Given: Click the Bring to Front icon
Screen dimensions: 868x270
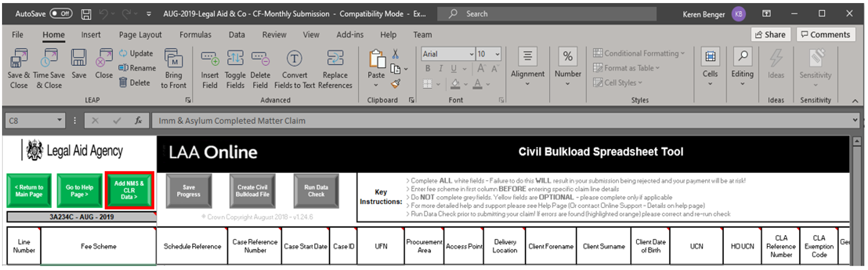Looking at the screenshot, I should pyautogui.click(x=174, y=59).
